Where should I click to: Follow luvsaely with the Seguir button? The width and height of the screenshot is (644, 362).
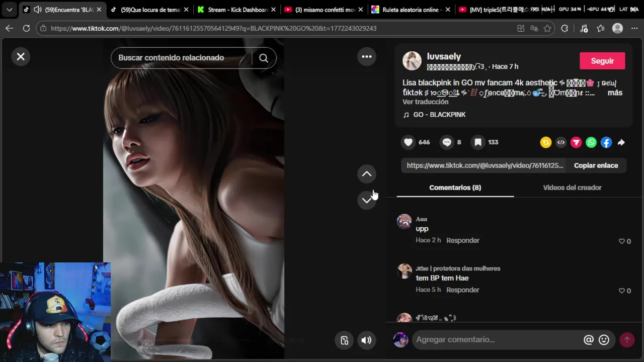click(x=602, y=61)
